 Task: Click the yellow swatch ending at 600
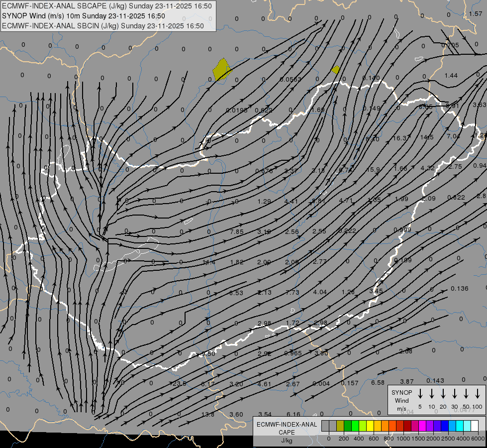pyautogui.click(x=370, y=426)
